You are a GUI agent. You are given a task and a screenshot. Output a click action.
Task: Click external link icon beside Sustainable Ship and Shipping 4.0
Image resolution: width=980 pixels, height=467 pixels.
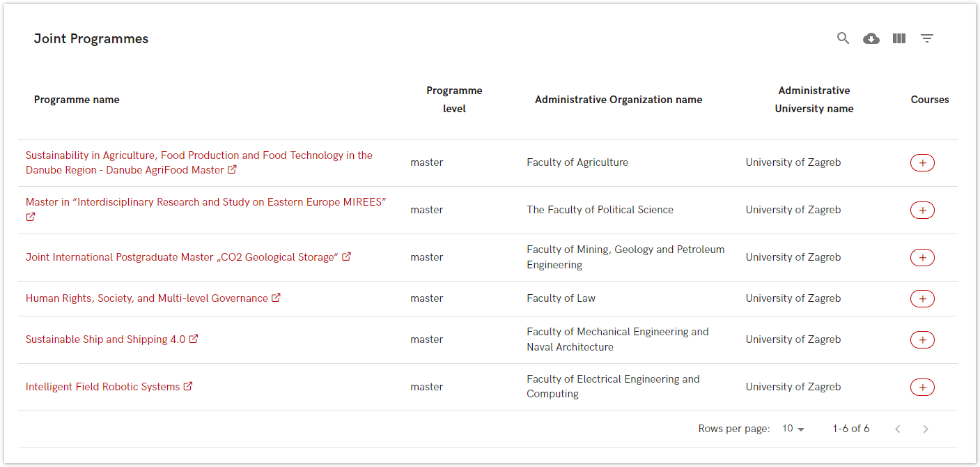click(194, 339)
